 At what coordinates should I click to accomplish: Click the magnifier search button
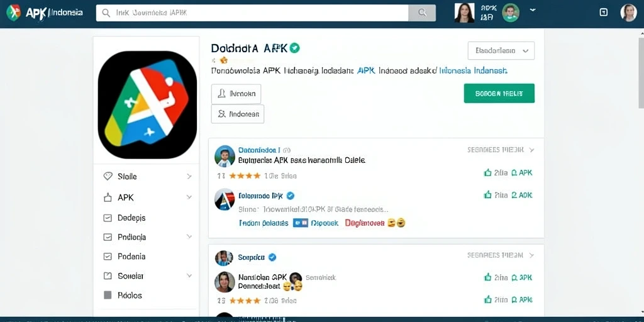(422, 13)
